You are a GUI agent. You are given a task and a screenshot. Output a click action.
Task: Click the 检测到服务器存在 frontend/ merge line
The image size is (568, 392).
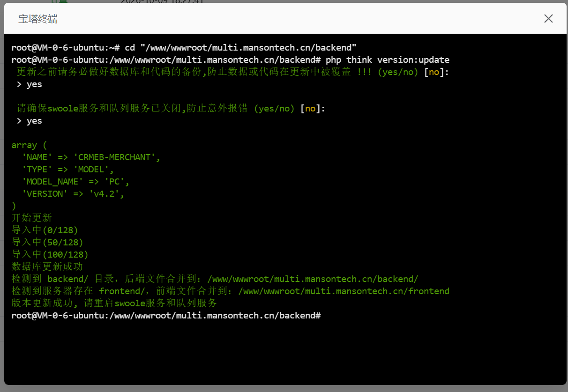pyautogui.click(x=231, y=291)
